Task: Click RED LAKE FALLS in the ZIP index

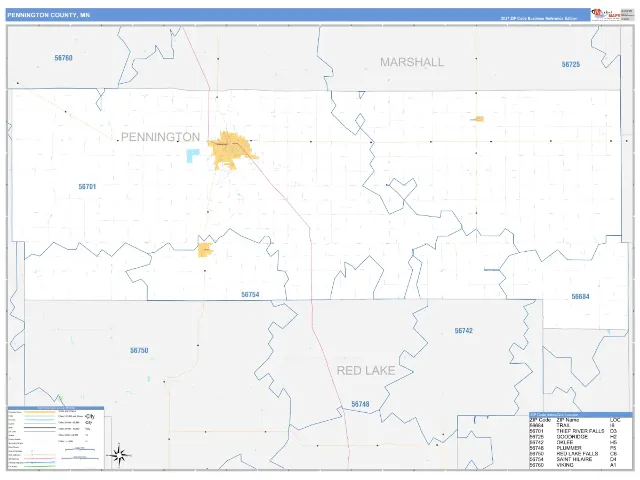Action: pos(577,453)
